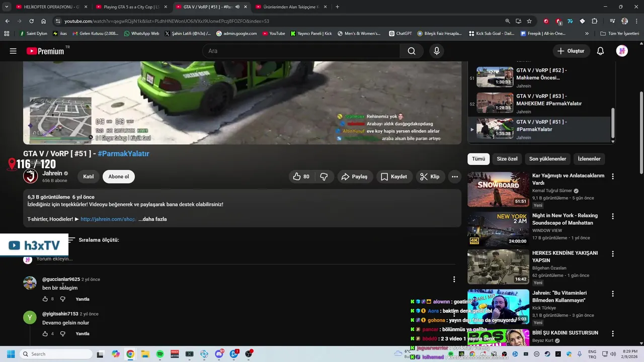
Task: Open the YouTube hamburger guide menu
Action: tap(13, 51)
